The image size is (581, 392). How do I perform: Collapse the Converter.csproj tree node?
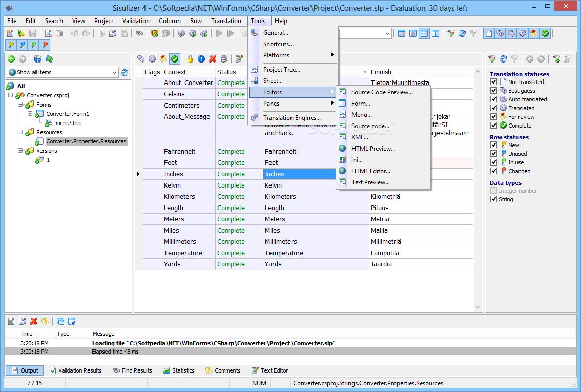[x=11, y=95]
